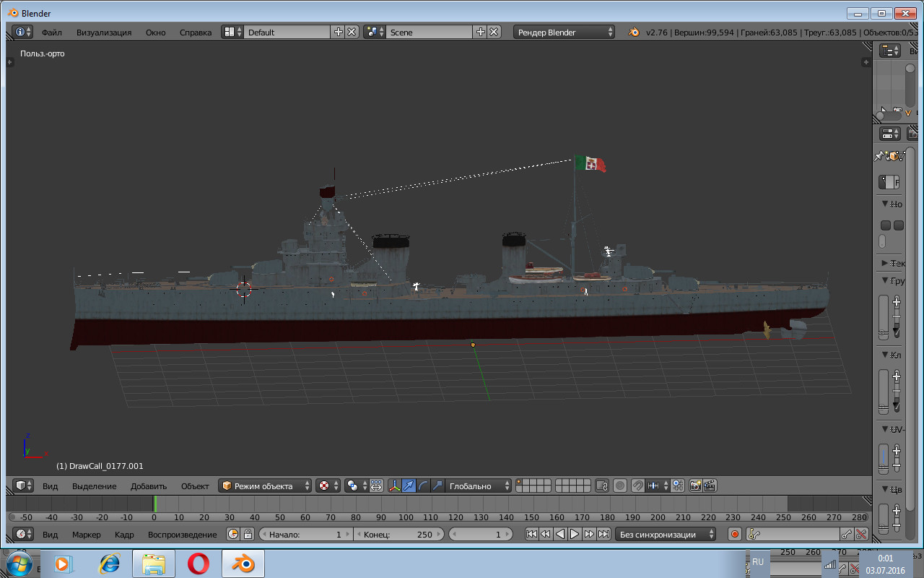Open the pivot point dropdown
Screen dimensions: 924x578
pos(355,486)
